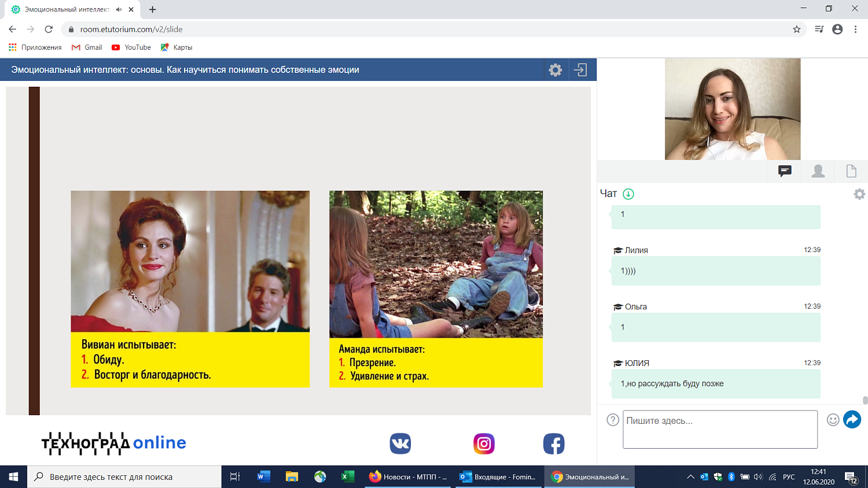Click the question mark help icon
This screenshot has width=868, height=488.
613,420
